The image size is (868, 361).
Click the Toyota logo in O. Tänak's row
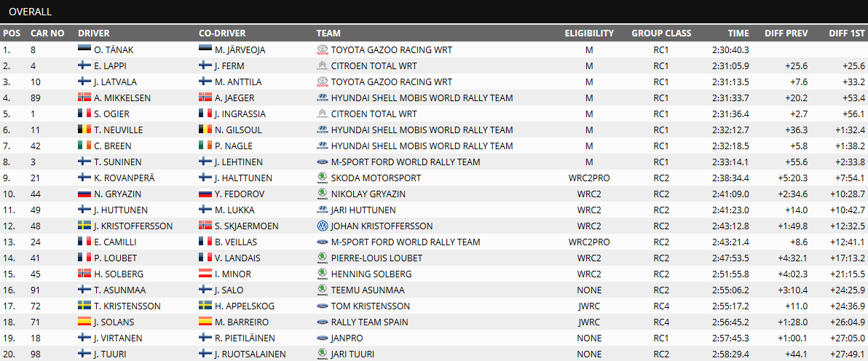tap(322, 49)
